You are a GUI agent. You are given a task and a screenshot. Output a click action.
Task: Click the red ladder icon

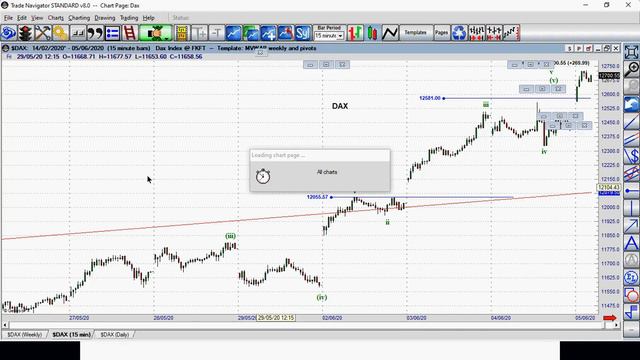pos(129,33)
